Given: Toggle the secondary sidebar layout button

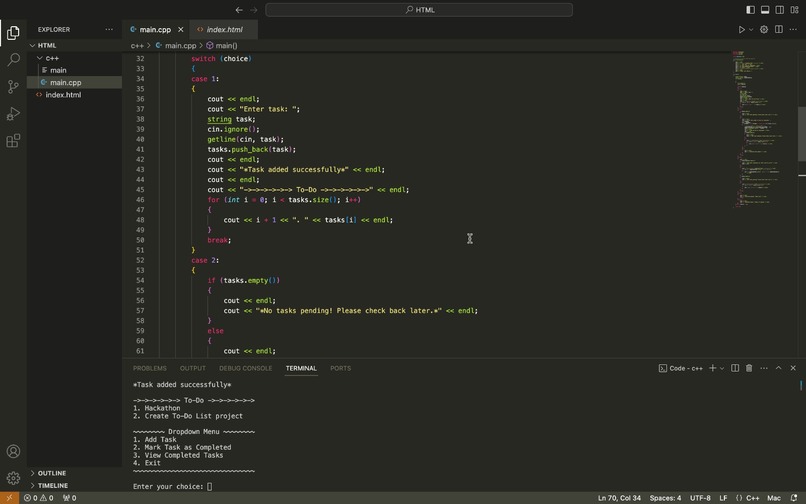Looking at the screenshot, I should pos(780,10).
